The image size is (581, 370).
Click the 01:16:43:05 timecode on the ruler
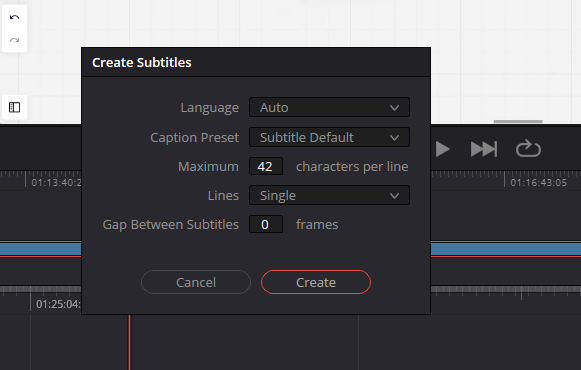538,183
